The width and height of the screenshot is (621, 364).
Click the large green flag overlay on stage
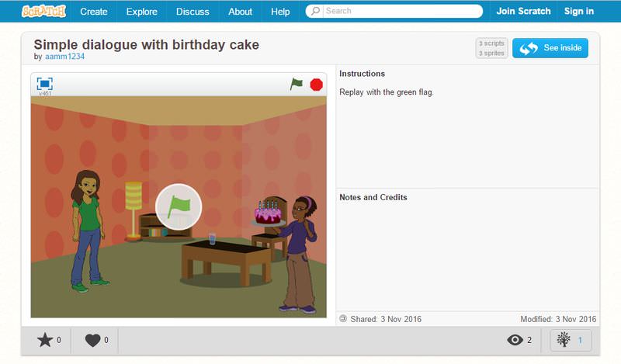point(179,207)
